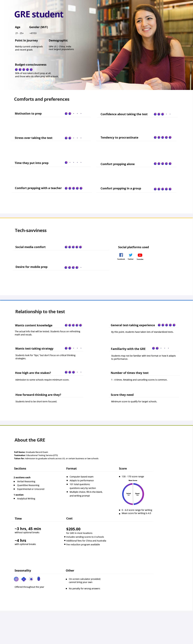This screenshot has width=193, height=644.
Task: Click the Budget-consciousness rating dots
Action: (x=24, y=69)
